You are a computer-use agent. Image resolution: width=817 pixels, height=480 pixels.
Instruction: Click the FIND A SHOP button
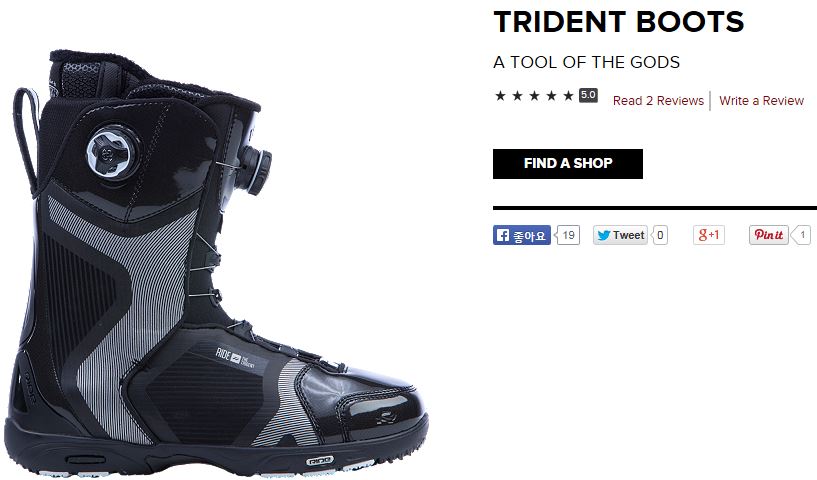pos(568,164)
